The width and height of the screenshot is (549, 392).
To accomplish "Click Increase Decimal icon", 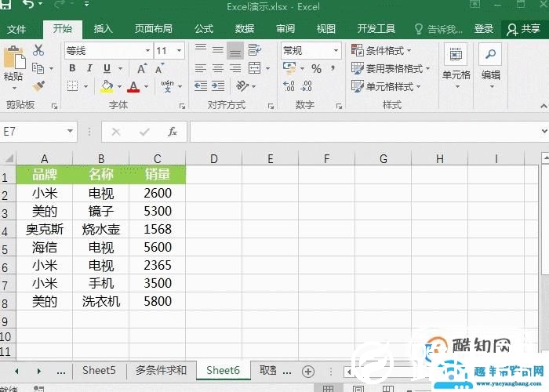I will click(289, 86).
